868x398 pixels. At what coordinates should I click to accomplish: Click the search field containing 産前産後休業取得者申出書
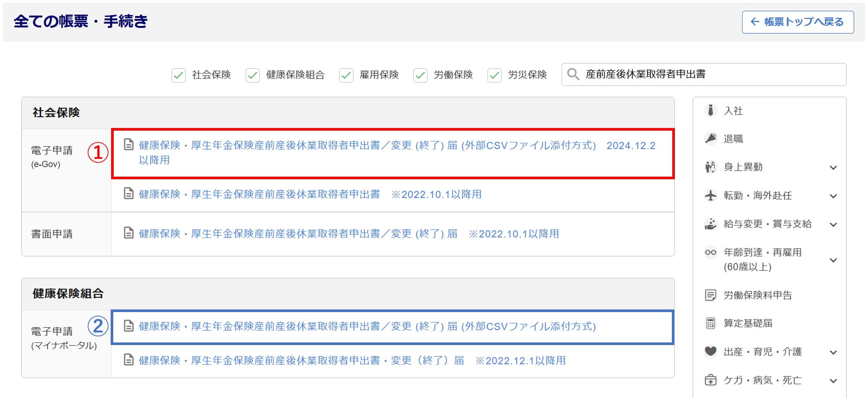pos(712,74)
